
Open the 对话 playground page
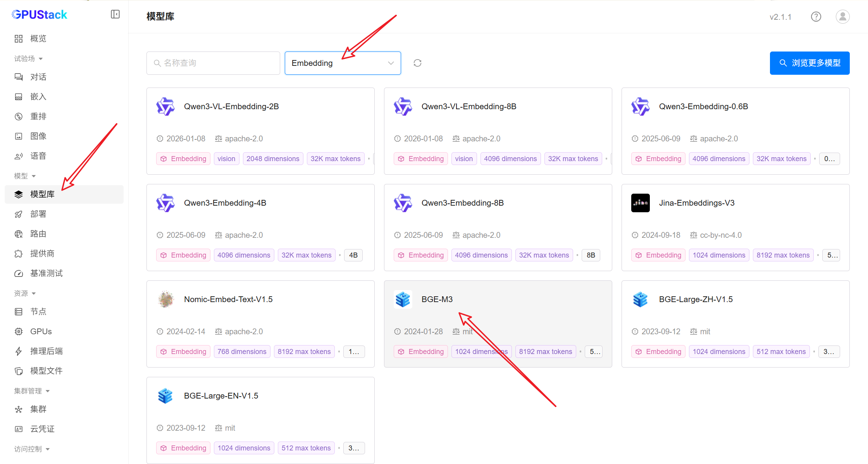point(38,77)
